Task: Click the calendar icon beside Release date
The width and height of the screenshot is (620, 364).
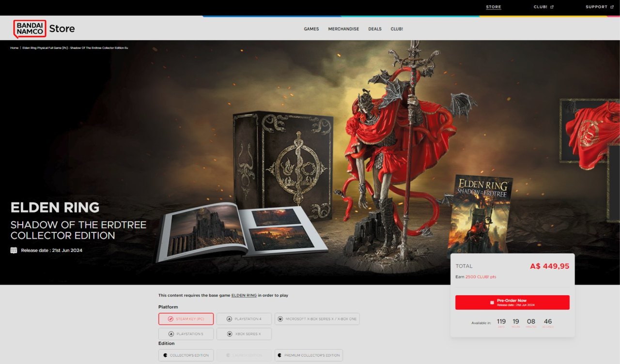Action: tap(14, 250)
